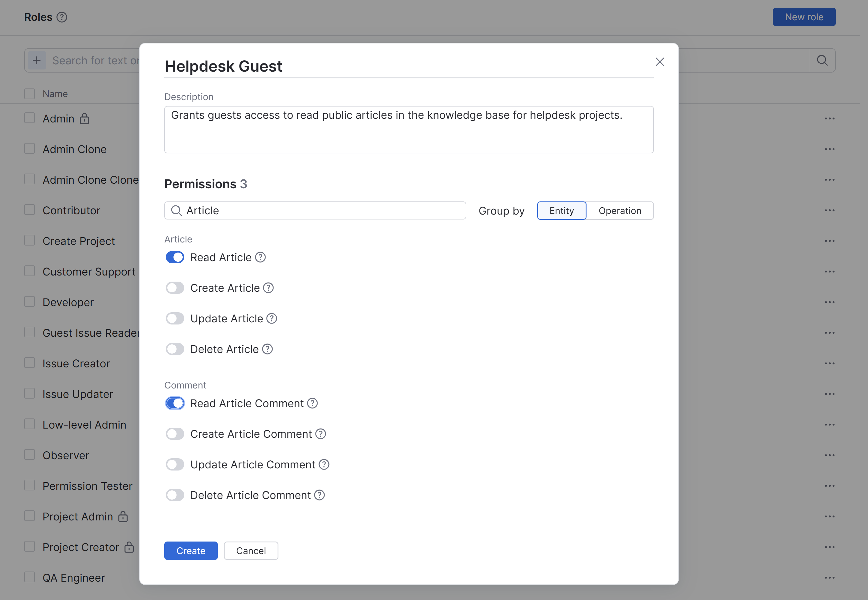The height and width of the screenshot is (600, 868).
Task: Click the lock icon beside Project Admin
Action: (x=123, y=516)
